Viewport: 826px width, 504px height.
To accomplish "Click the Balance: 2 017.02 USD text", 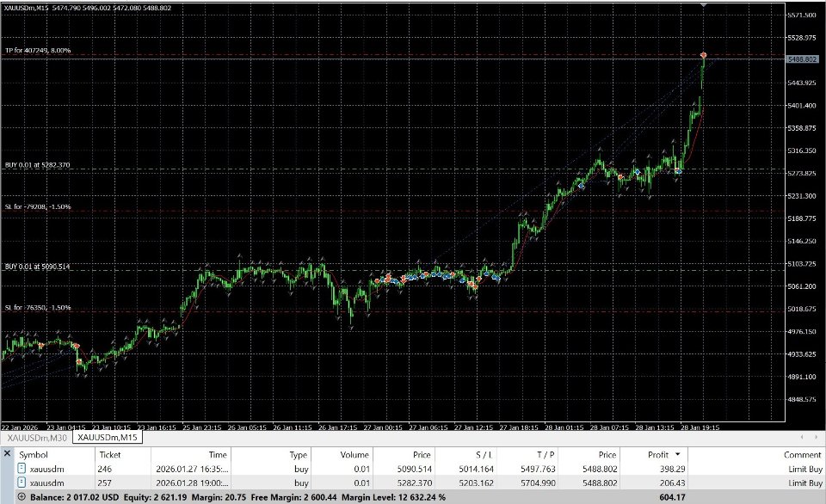I will click(x=74, y=497).
